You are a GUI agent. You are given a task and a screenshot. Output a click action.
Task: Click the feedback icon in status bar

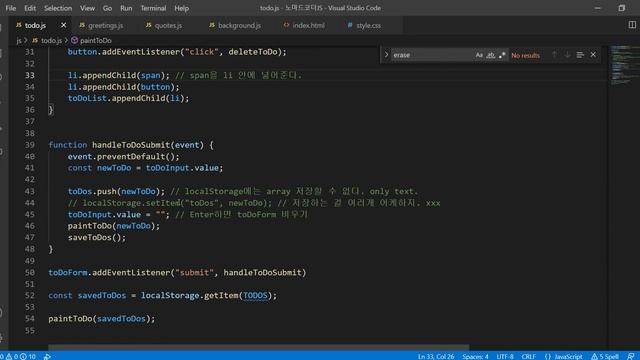click(x=631, y=356)
